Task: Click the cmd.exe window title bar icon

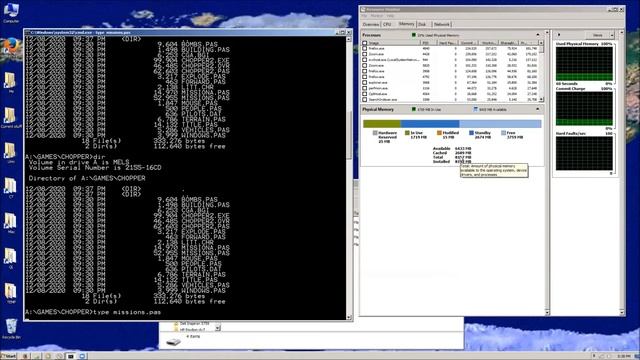Action: pyautogui.click(x=28, y=32)
